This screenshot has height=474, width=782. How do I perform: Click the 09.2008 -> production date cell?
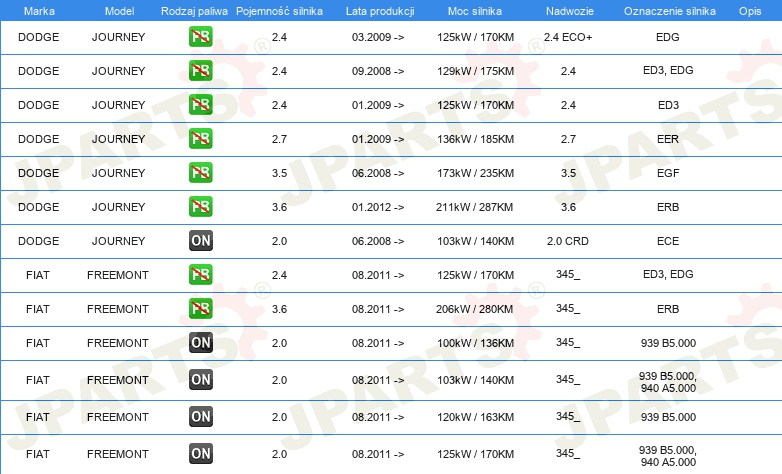[x=378, y=71]
